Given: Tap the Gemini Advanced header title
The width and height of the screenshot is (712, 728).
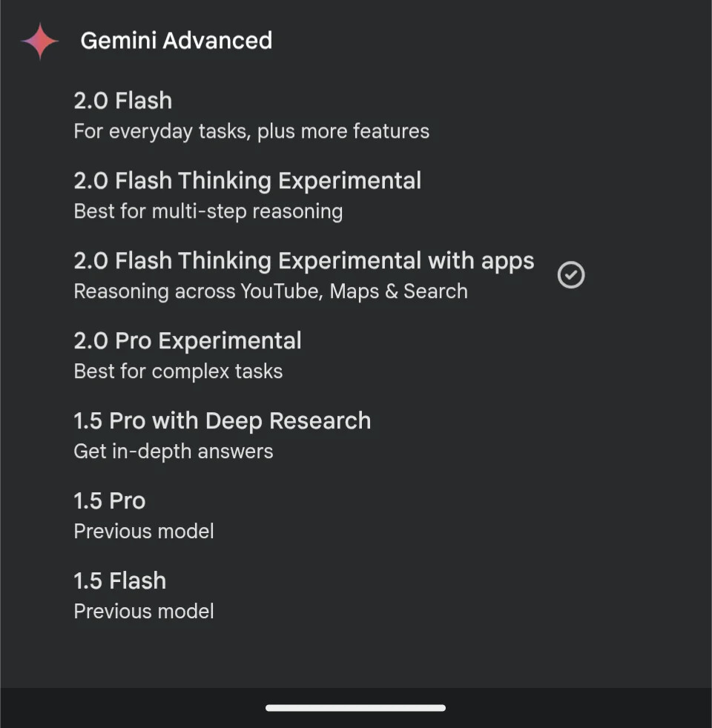Looking at the screenshot, I should pyautogui.click(x=176, y=41).
